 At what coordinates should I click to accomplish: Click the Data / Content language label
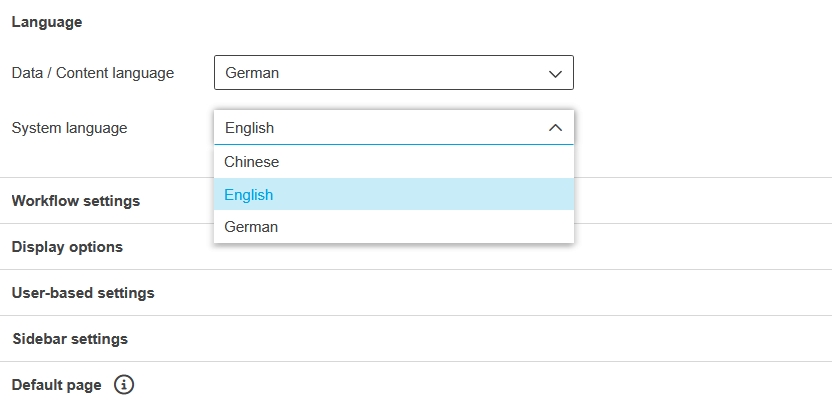[92, 73]
